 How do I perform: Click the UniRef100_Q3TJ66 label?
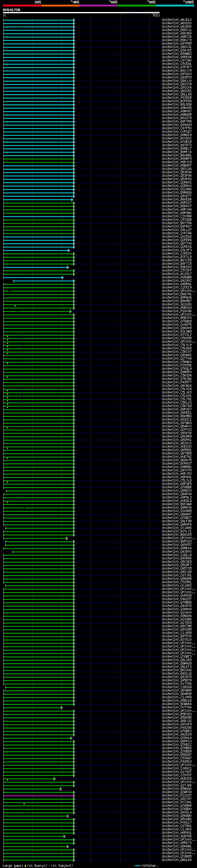[x=177, y=785]
